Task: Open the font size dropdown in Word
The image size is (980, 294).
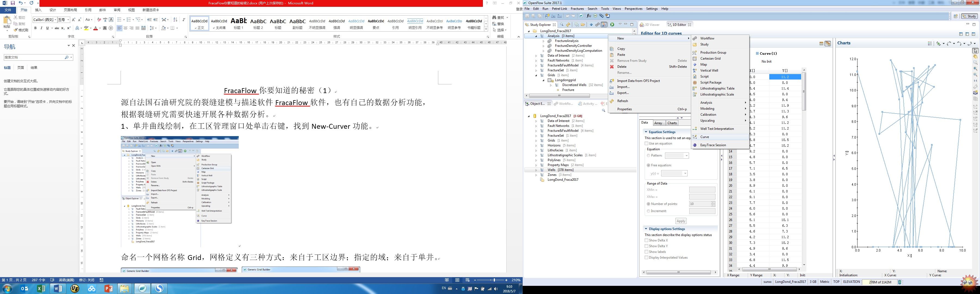Action: click(x=68, y=20)
